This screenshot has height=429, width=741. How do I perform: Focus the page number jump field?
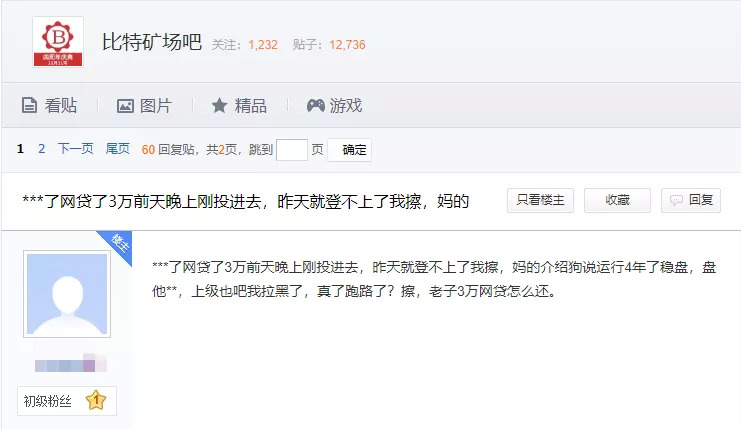point(292,150)
